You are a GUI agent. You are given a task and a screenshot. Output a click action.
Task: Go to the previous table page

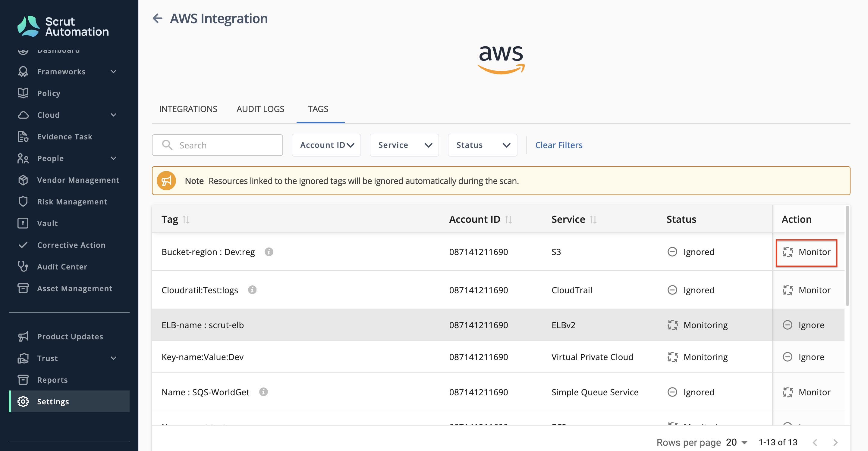pyautogui.click(x=815, y=442)
